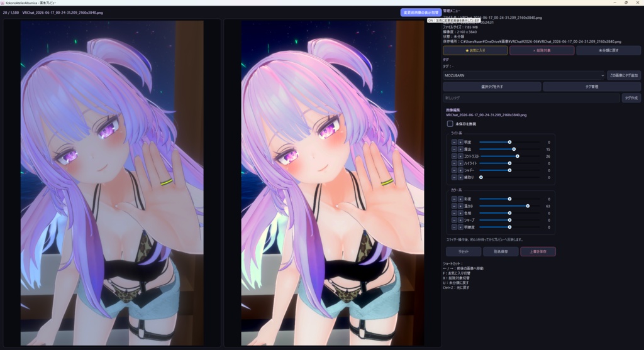This screenshot has width=644, height=350.
Task: Flag image as 削除対象 for deletion
Action: tap(541, 50)
